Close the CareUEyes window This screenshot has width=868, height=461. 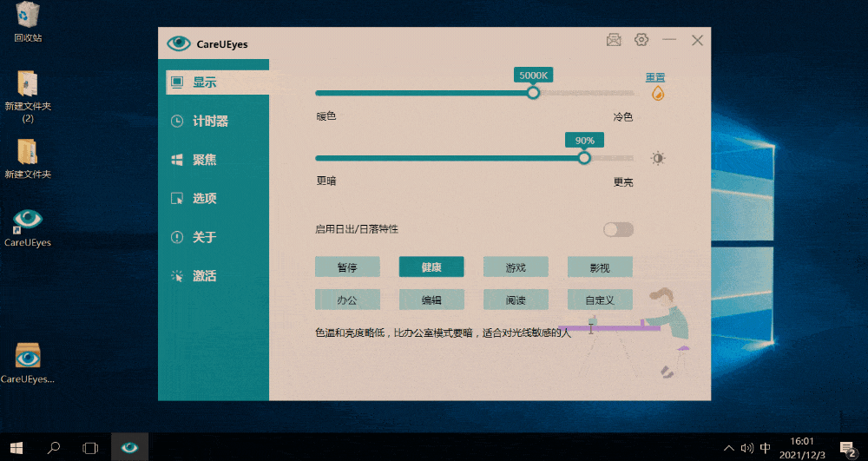click(x=698, y=40)
